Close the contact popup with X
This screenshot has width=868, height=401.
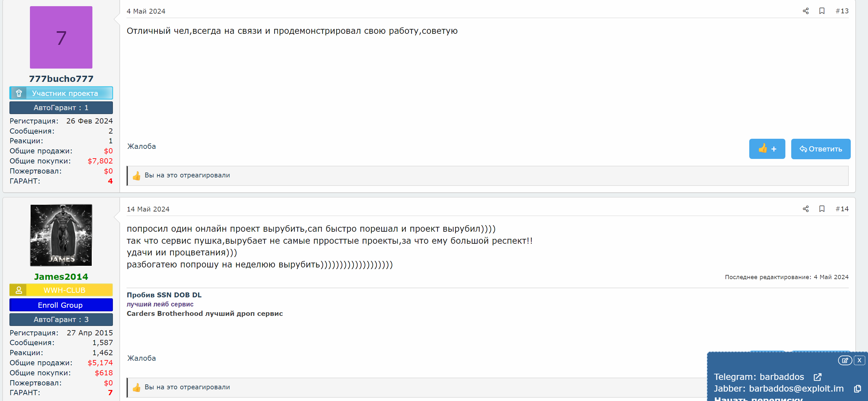860,360
